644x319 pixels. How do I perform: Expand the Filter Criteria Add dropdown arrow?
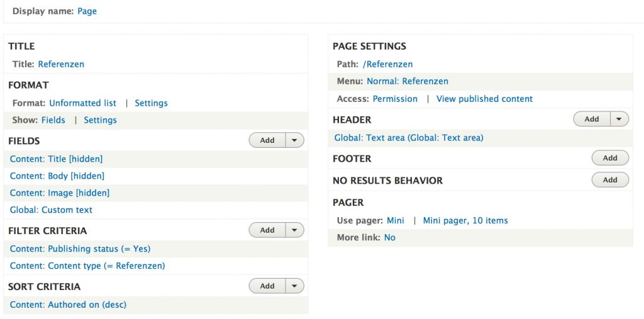[295, 230]
